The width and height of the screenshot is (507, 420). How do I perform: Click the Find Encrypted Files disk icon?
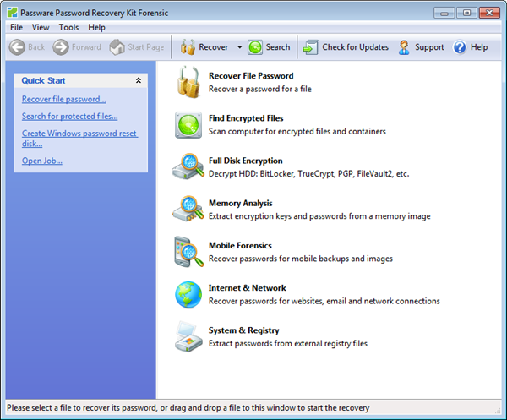click(x=188, y=124)
